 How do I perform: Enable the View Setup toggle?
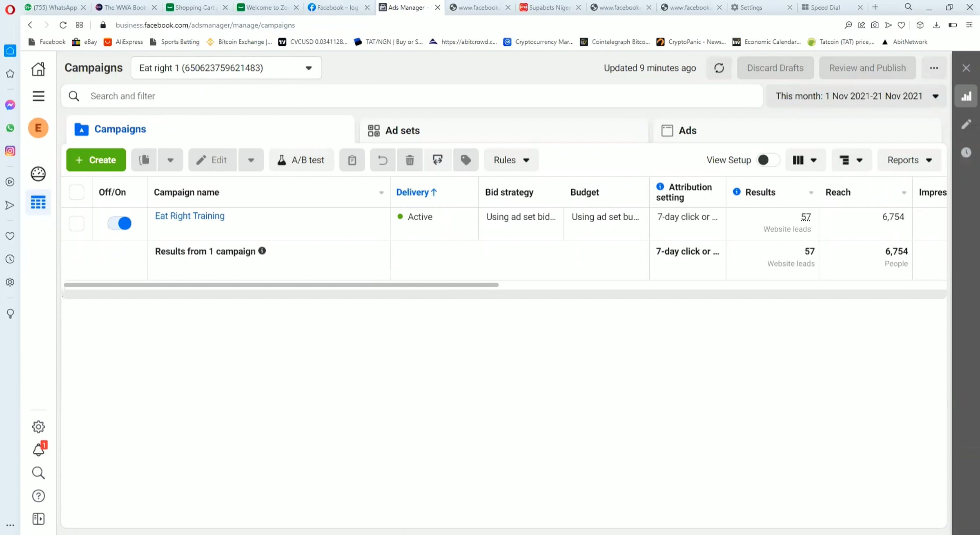point(767,160)
